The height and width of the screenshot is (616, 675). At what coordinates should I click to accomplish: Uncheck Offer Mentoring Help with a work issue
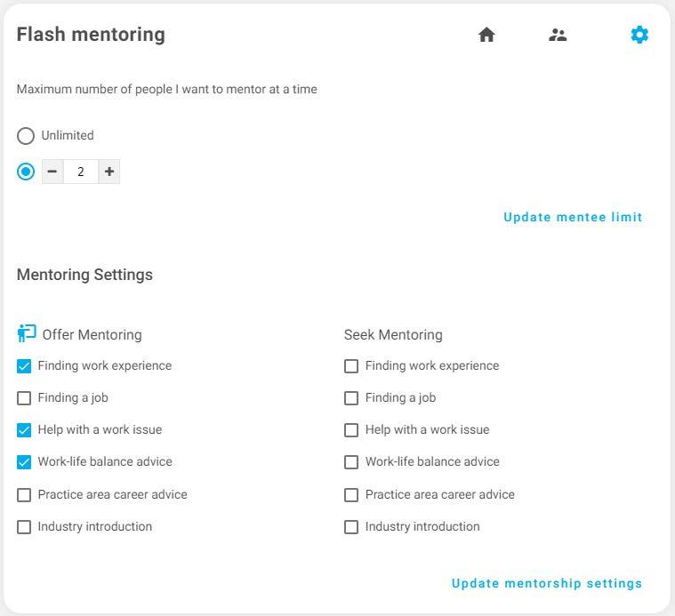(x=24, y=430)
